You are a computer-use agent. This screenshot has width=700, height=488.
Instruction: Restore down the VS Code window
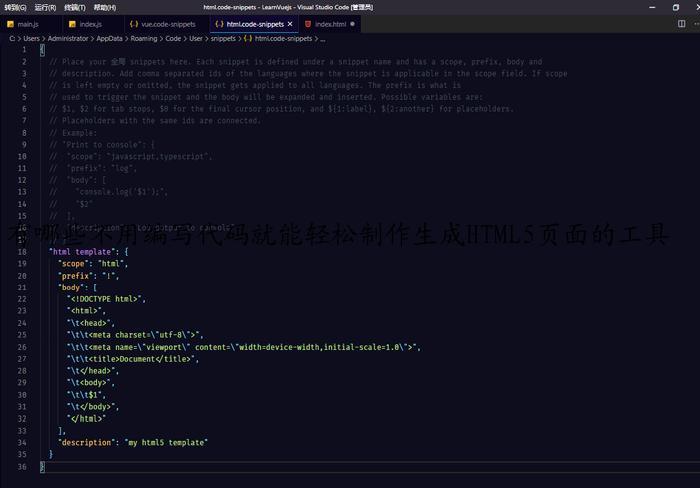click(675, 7)
